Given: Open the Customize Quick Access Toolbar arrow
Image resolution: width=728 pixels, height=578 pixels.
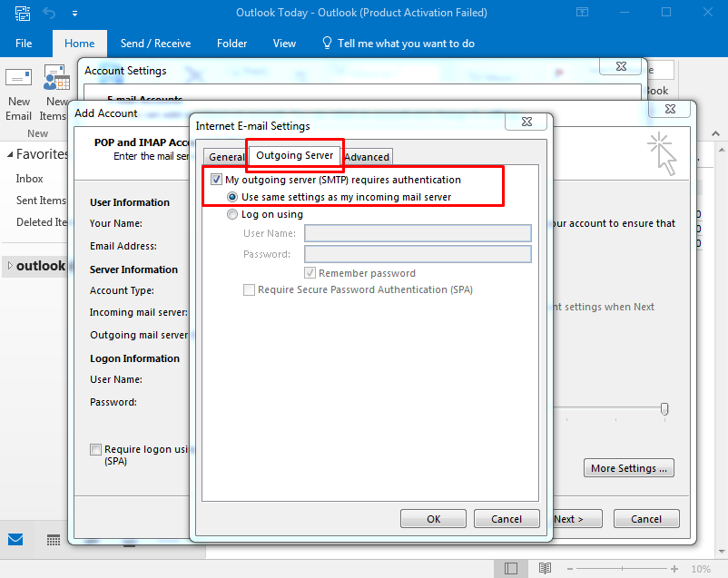Looking at the screenshot, I should (74, 14).
